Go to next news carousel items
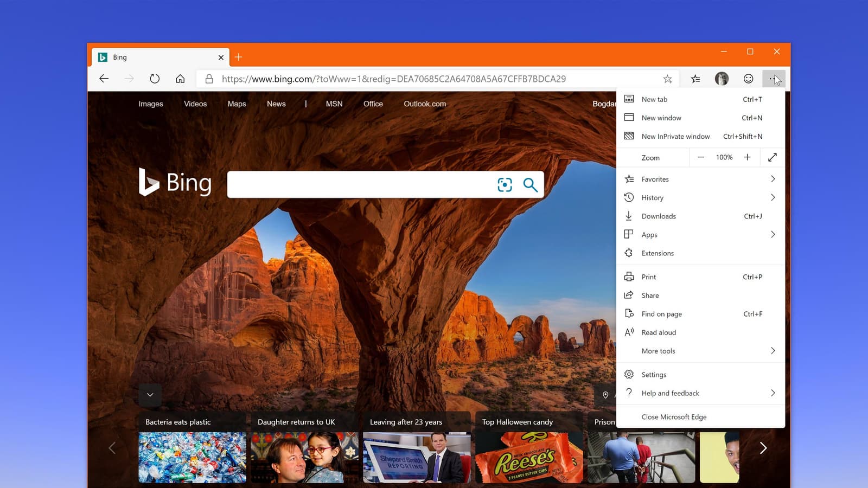 pos(763,448)
